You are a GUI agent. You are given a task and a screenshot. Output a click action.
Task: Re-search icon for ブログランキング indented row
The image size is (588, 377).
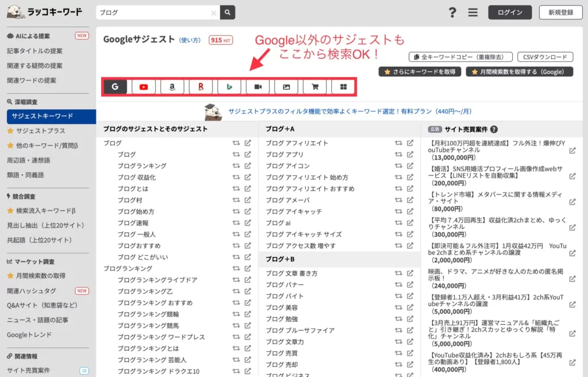(x=236, y=166)
